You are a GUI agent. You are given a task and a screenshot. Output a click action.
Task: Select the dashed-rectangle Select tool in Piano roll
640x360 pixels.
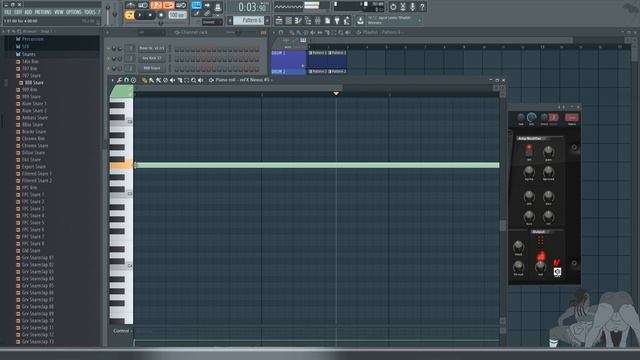pyautogui.click(x=187, y=80)
